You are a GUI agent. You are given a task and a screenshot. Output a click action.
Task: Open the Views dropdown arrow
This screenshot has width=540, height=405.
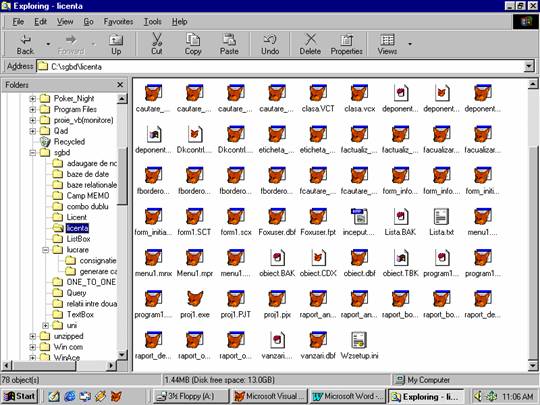(x=409, y=44)
